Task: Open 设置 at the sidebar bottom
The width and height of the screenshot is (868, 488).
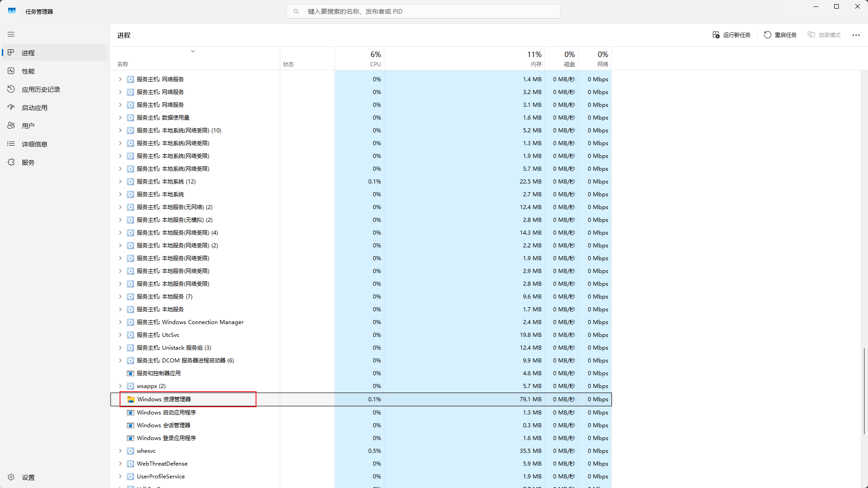Action: click(55, 477)
